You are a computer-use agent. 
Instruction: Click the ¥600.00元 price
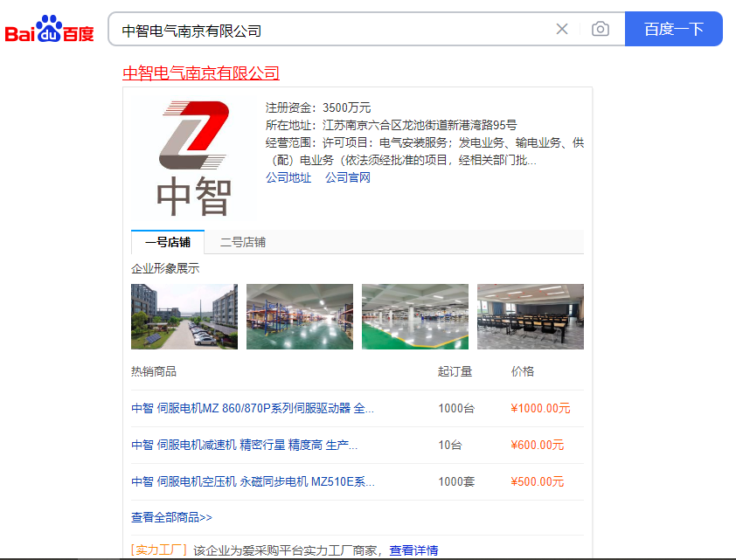(537, 445)
